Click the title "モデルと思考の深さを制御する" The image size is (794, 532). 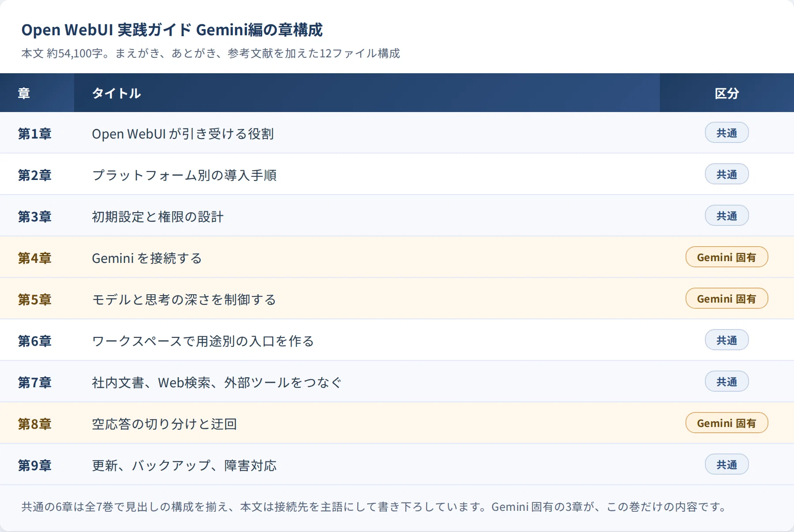tap(184, 299)
